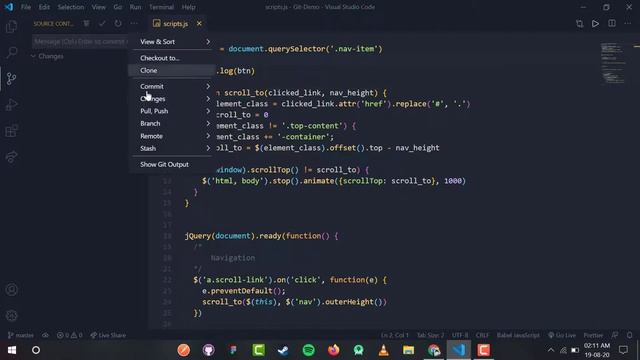
Task: Click the commit checkmark in Source Control
Action: [x=102, y=24]
